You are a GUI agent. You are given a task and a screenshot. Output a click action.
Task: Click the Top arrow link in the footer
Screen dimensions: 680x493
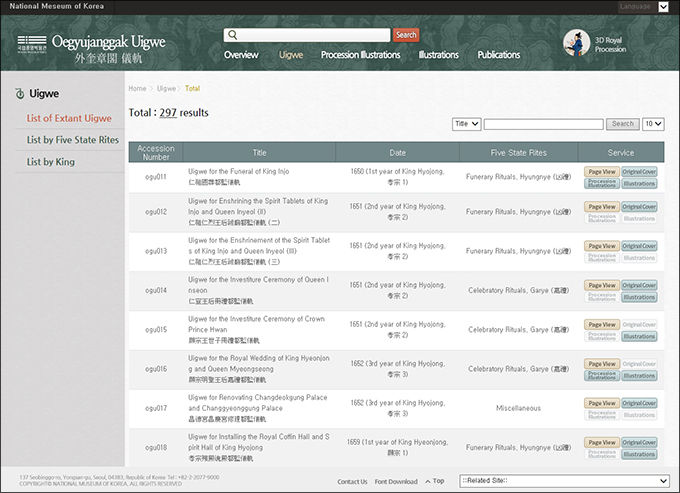[435, 481]
